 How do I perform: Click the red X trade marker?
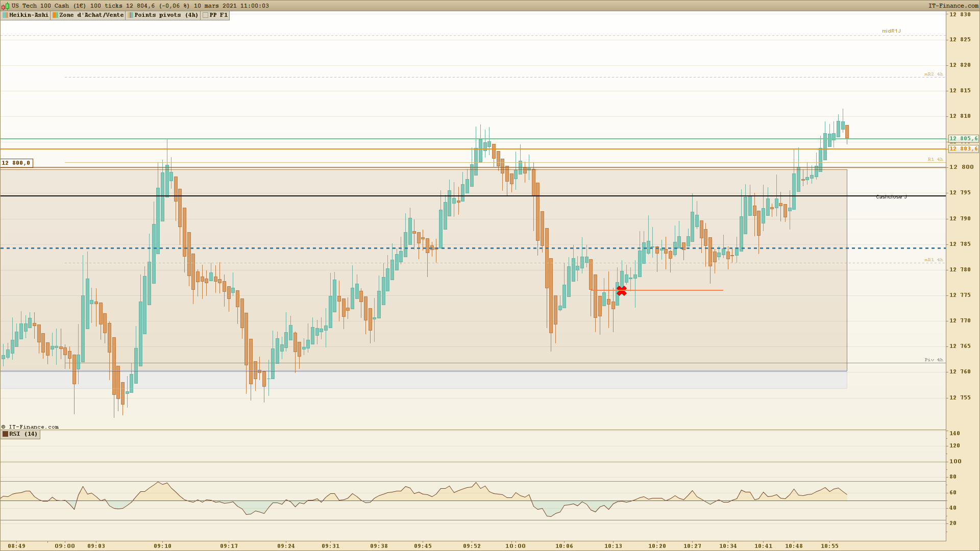pyautogui.click(x=621, y=291)
